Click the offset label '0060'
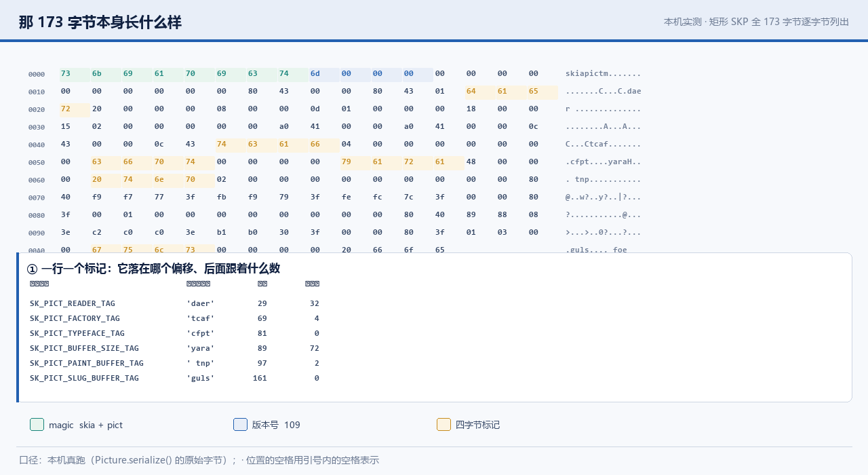The width and height of the screenshot is (868, 475). [x=37, y=180]
